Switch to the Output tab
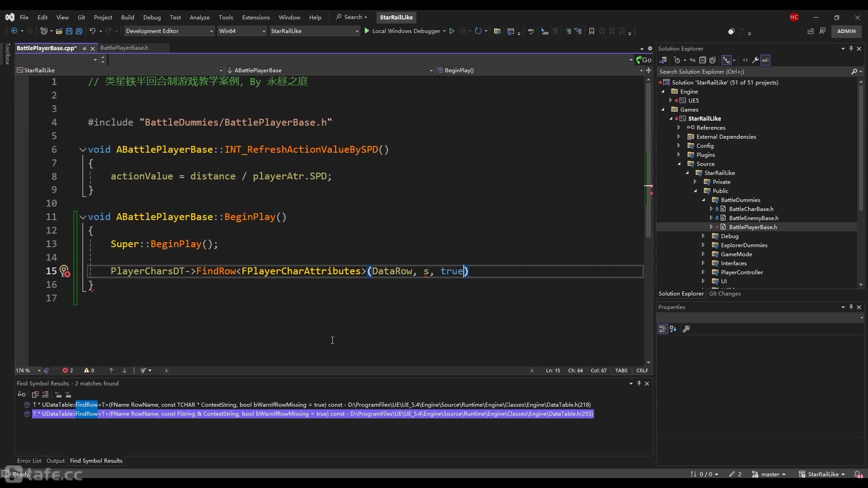The height and width of the screenshot is (488, 868). coord(56,460)
